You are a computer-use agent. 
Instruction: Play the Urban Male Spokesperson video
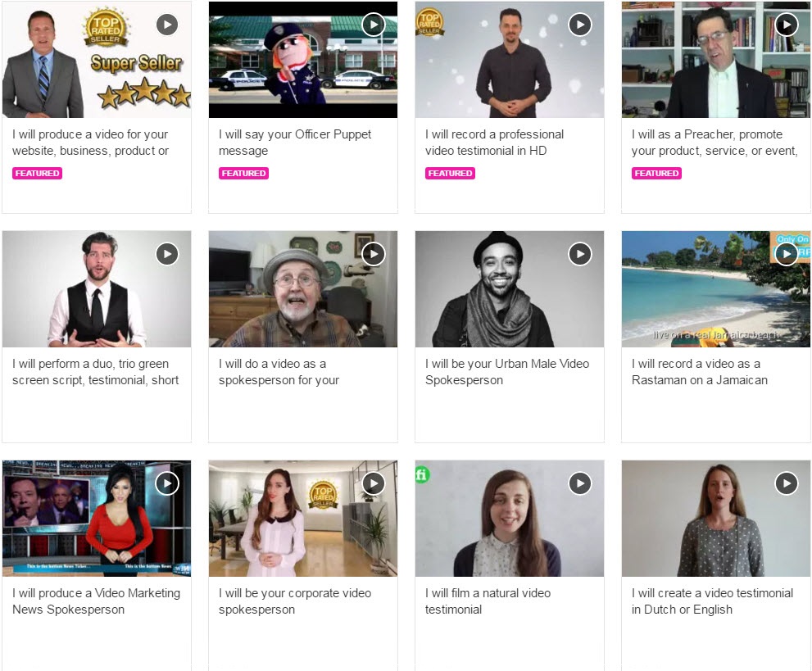[580, 254]
